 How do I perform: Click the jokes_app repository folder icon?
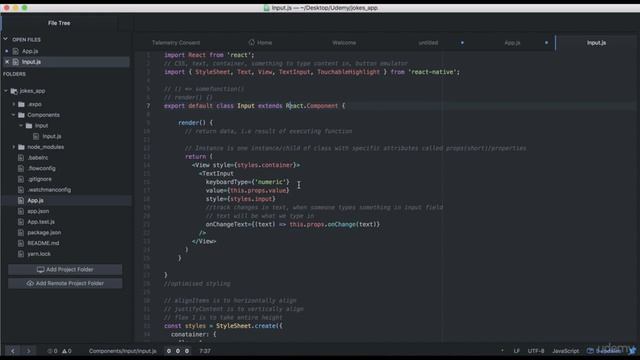[x=14, y=91]
